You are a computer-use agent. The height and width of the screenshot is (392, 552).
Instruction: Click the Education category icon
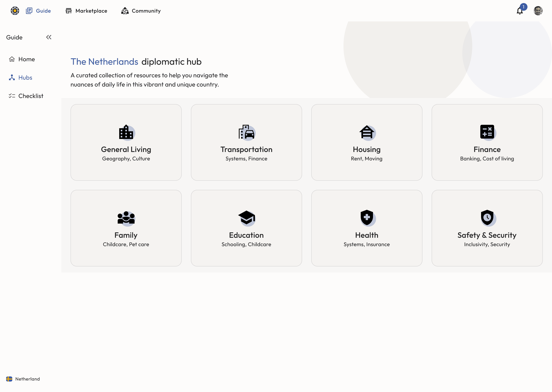[246, 218]
